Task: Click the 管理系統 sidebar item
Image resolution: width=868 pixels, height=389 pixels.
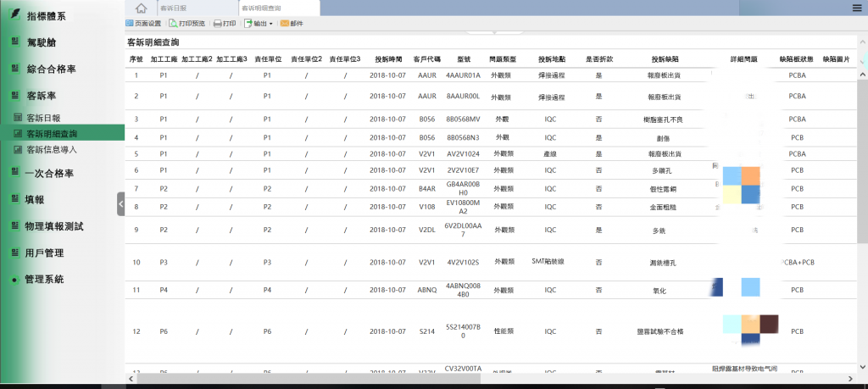Action: pos(44,279)
